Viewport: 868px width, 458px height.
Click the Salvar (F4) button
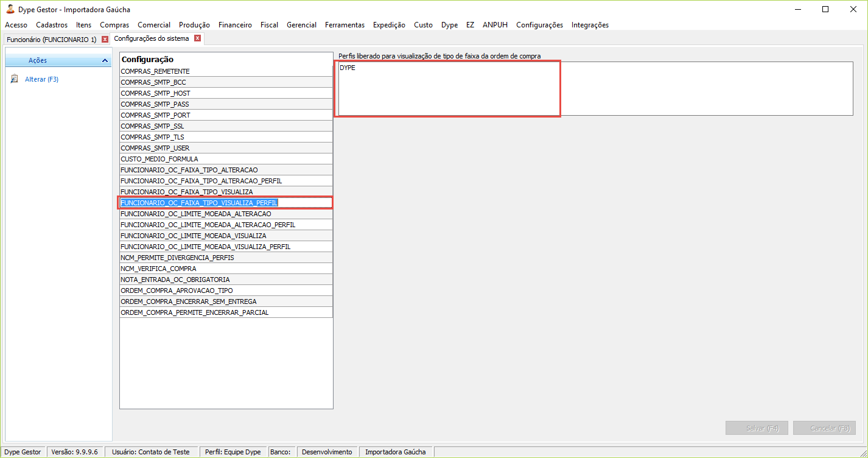pyautogui.click(x=757, y=428)
